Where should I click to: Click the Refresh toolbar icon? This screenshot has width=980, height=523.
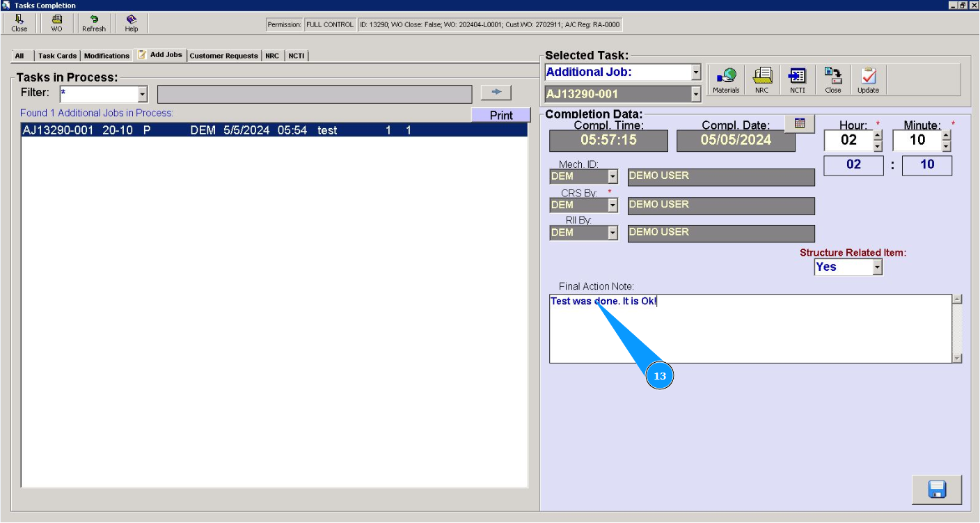tap(94, 23)
